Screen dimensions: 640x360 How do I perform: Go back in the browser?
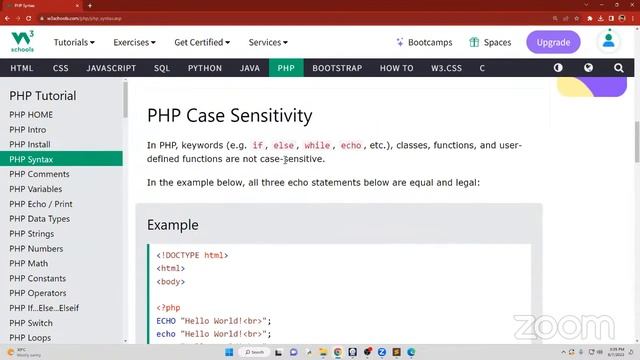pyautogui.click(x=7, y=18)
